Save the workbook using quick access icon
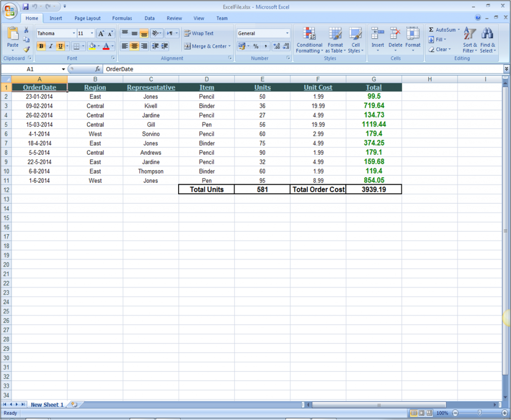This screenshot has width=511, height=420. click(25, 7)
